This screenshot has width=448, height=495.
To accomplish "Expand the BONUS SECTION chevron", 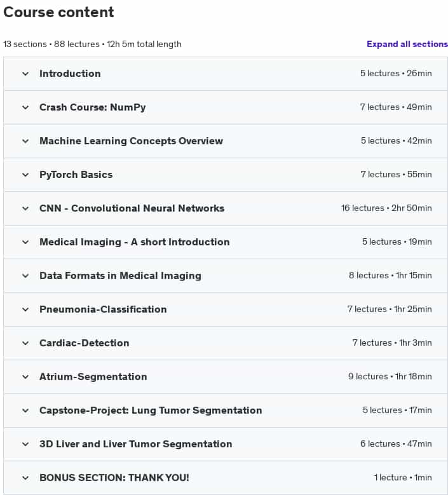I will point(25,478).
